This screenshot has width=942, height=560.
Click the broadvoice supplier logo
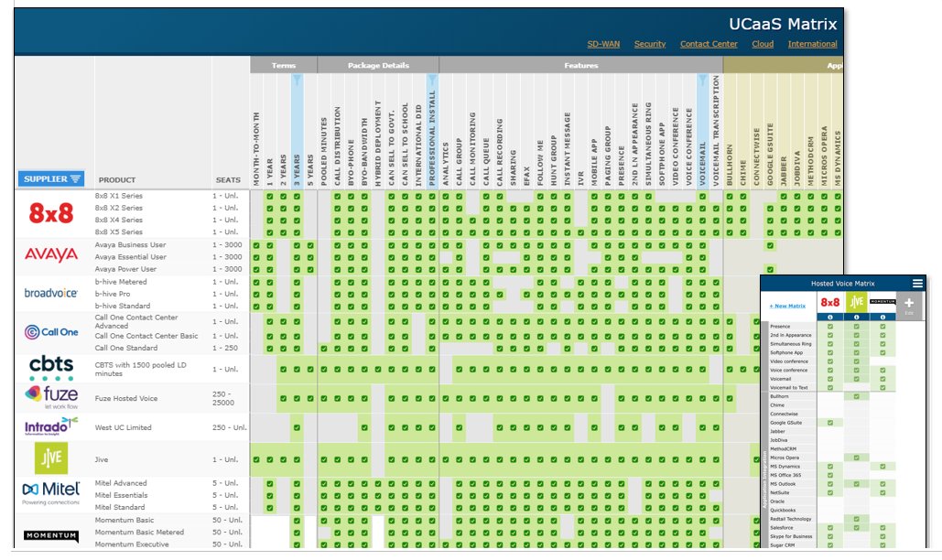point(51,293)
